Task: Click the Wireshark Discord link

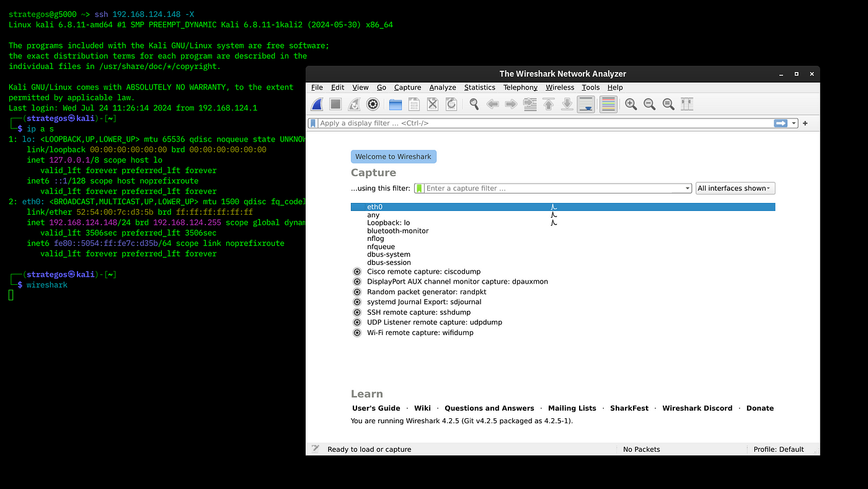Action: click(x=697, y=408)
